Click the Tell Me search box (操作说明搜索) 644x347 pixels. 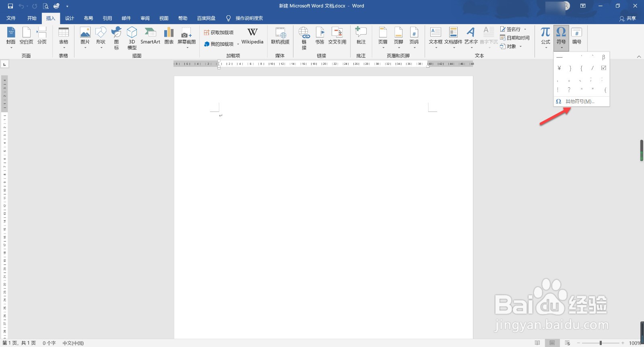click(x=245, y=18)
